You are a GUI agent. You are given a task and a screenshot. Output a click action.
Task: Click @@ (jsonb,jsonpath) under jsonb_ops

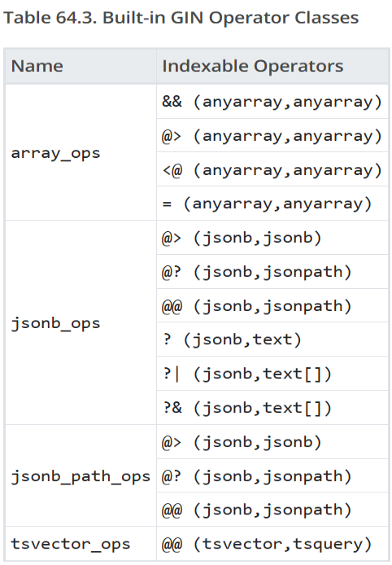pos(257,306)
